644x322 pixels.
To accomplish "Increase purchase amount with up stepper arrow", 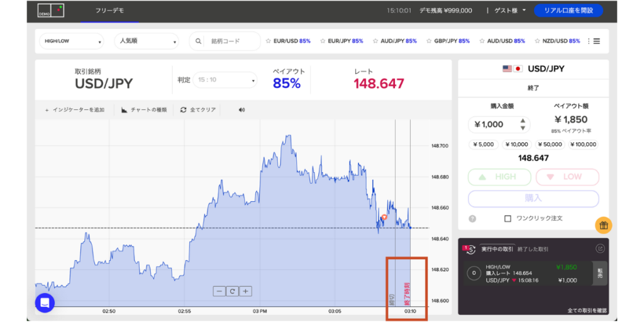I will [x=521, y=120].
